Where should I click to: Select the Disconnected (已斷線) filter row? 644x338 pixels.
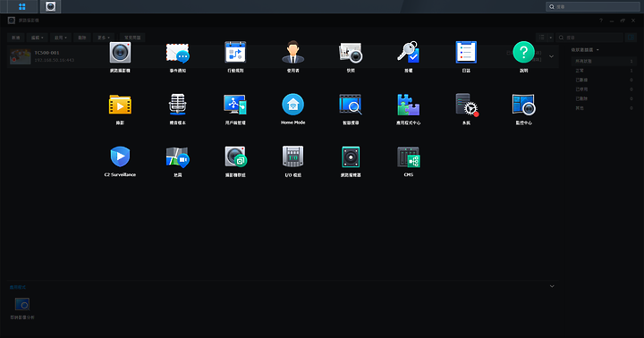point(604,80)
